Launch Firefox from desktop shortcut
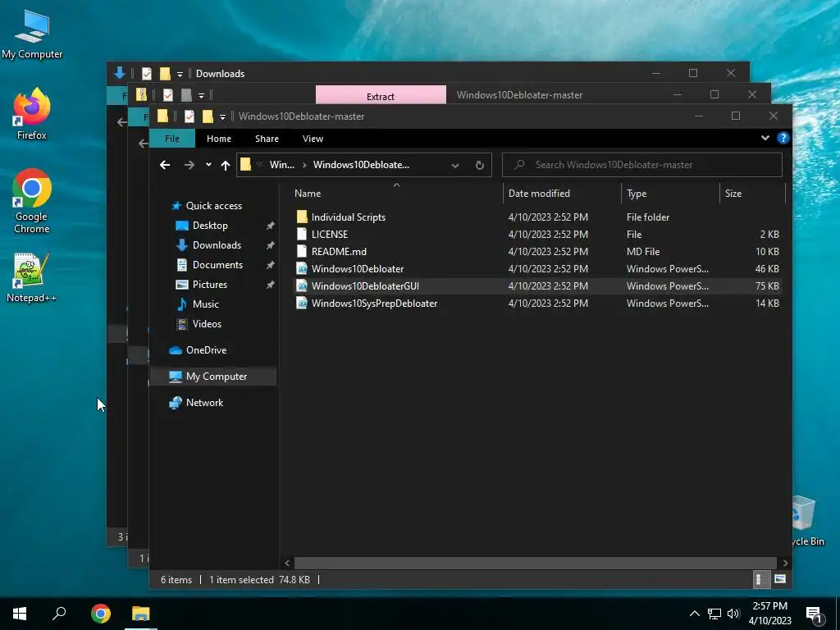This screenshot has width=840, height=630. (x=32, y=113)
